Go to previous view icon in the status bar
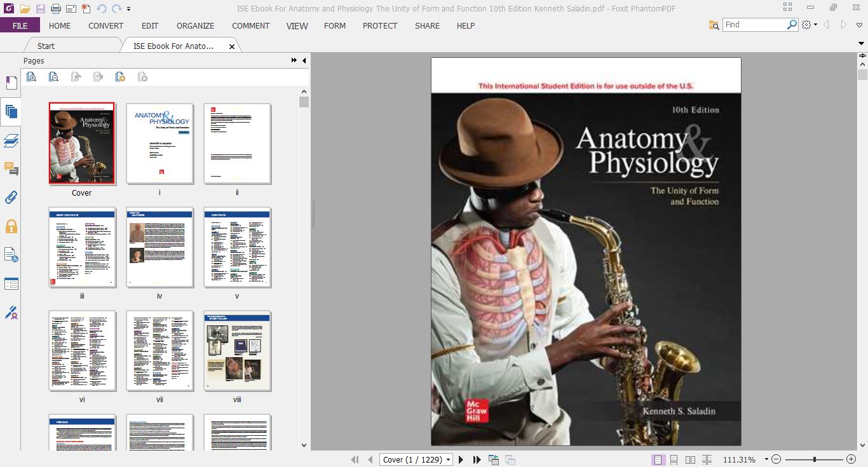 point(494,459)
